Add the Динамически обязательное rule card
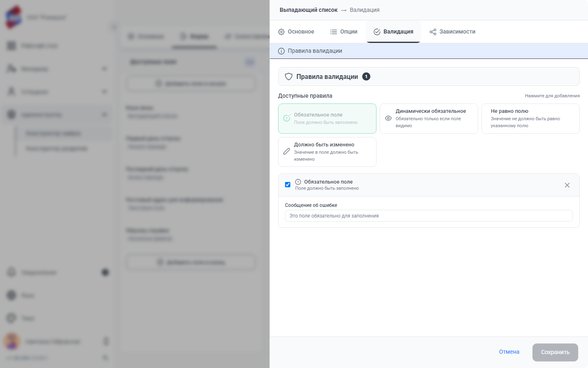This screenshot has height=368, width=588. click(x=429, y=119)
